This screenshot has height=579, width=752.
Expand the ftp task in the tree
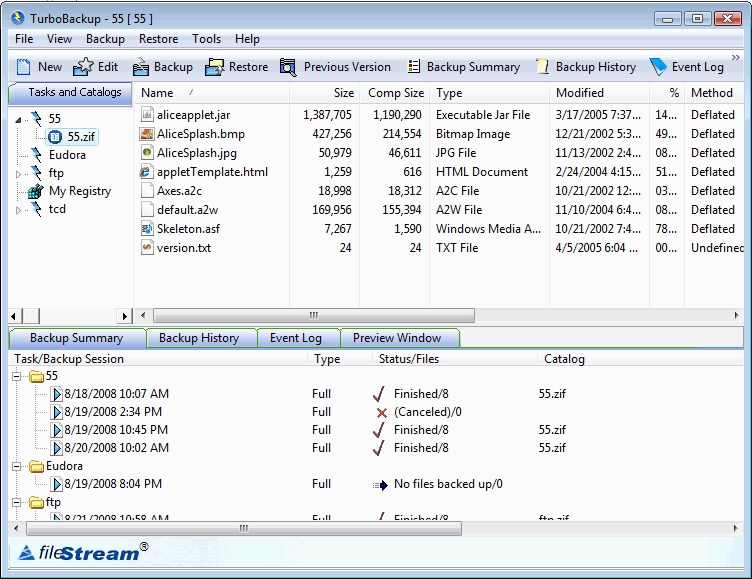pyautogui.click(x=18, y=174)
